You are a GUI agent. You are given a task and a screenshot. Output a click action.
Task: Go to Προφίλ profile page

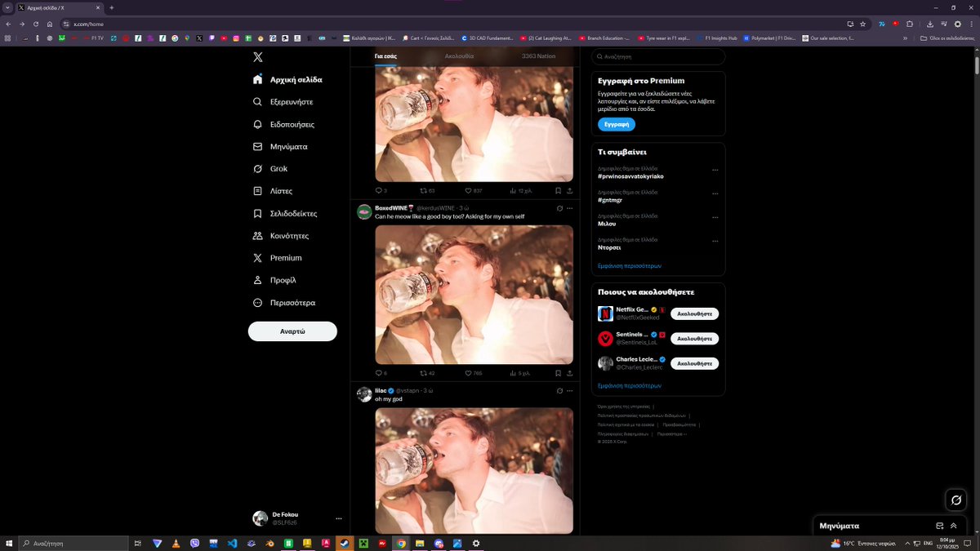coord(274,280)
